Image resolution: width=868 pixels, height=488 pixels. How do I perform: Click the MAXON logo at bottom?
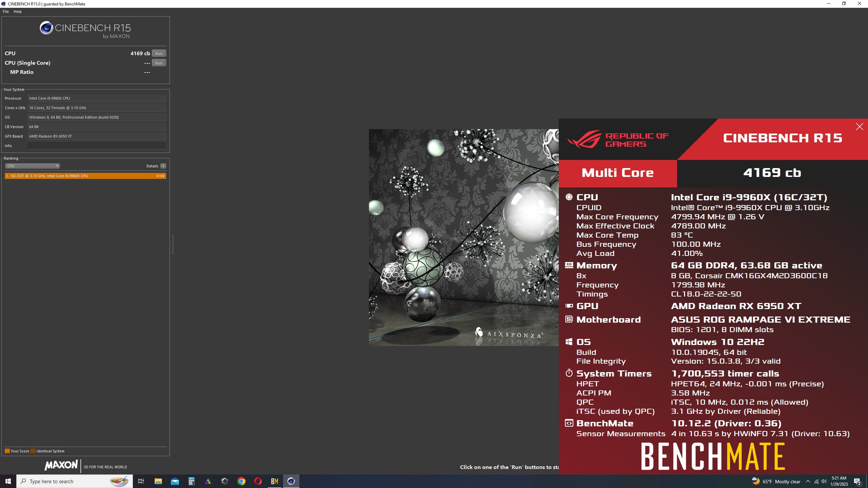(61, 465)
